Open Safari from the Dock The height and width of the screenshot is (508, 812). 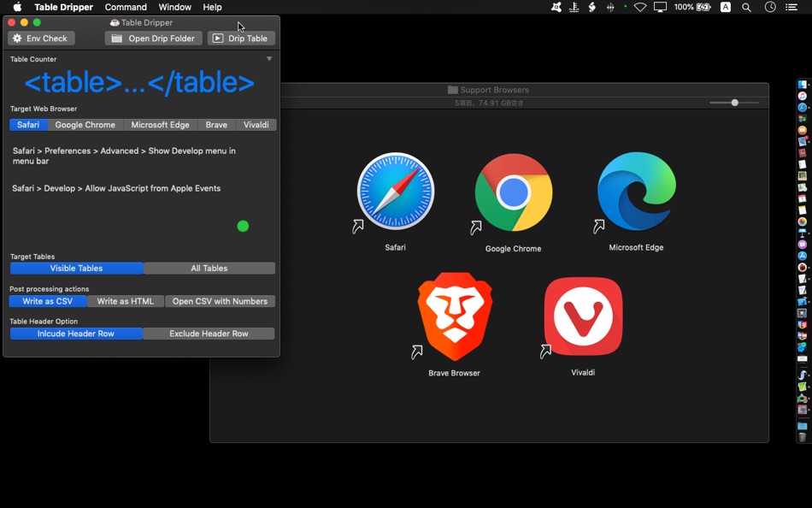pos(802,107)
